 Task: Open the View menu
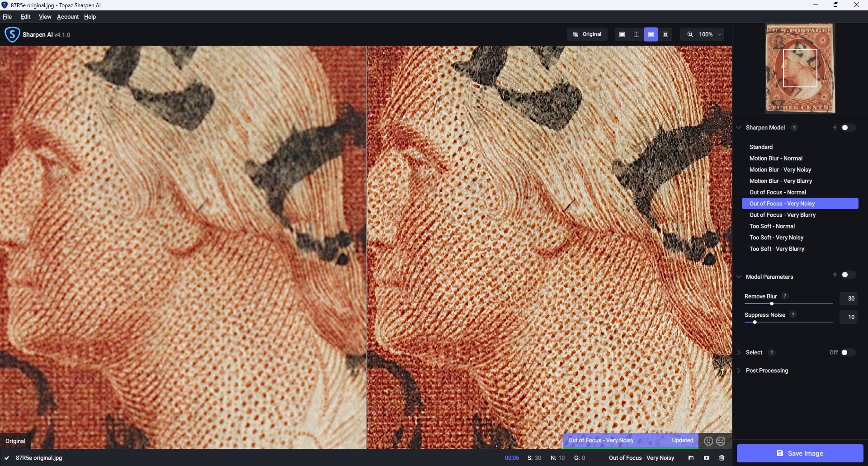coord(45,17)
